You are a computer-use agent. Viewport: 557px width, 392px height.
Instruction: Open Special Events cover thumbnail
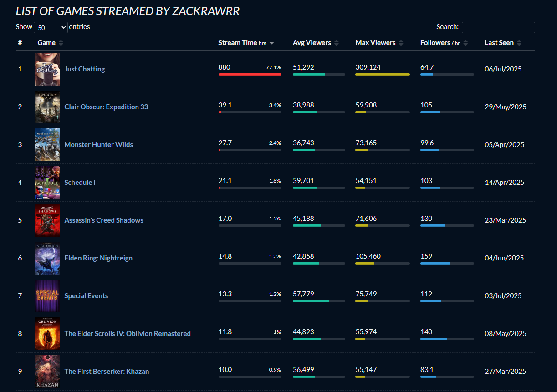(47, 296)
